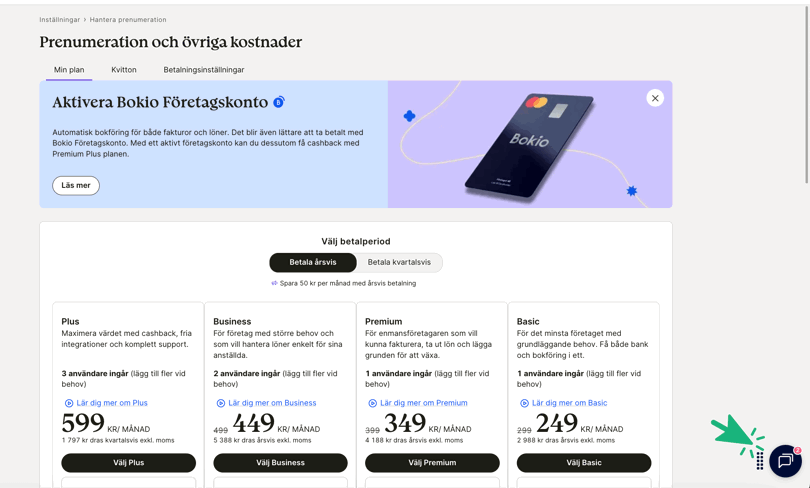Switch to the Kvitton tab

click(x=124, y=70)
